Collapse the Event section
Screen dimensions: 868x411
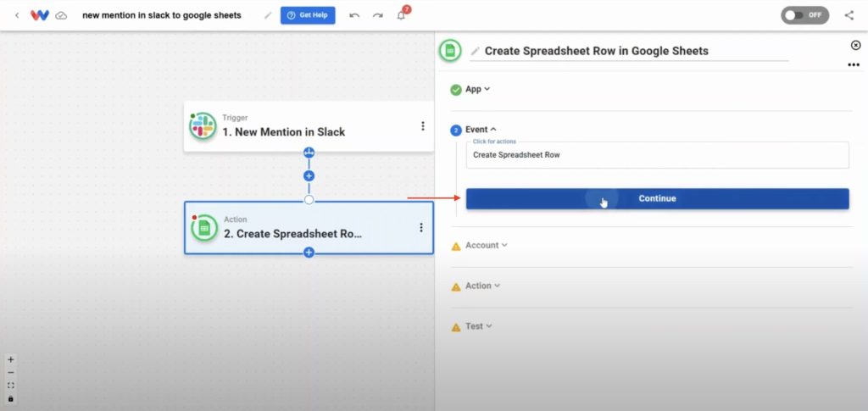[481, 130]
